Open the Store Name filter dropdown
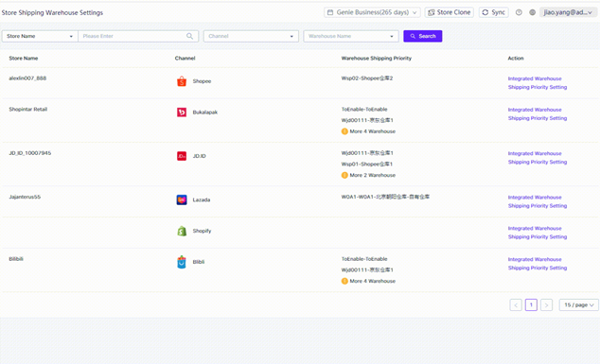The width and height of the screenshot is (600, 364). pyautogui.click(x=40, y=36)
